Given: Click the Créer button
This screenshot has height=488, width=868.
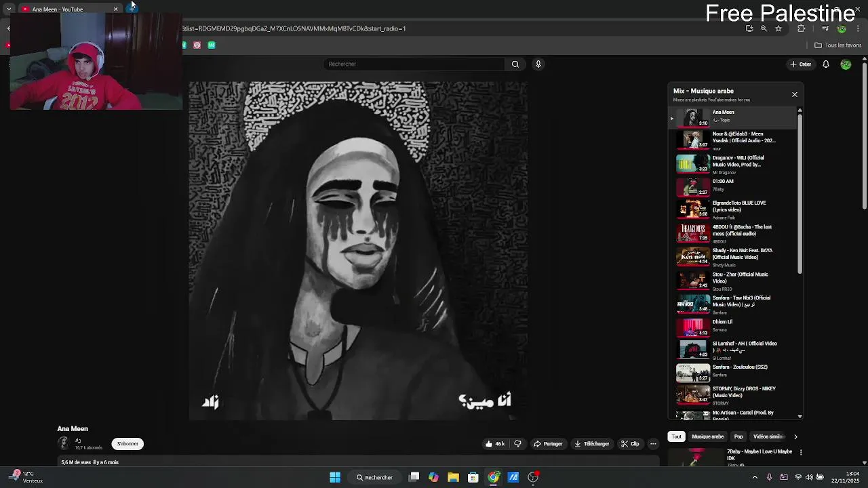Looking at the screenshot, I should tap(801, 64).
